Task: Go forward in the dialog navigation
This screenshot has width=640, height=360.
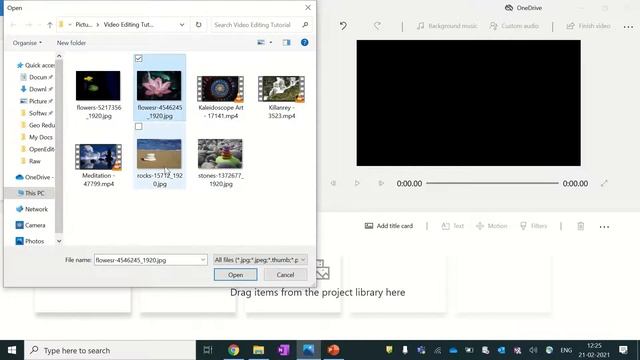Action: [29, 25]
